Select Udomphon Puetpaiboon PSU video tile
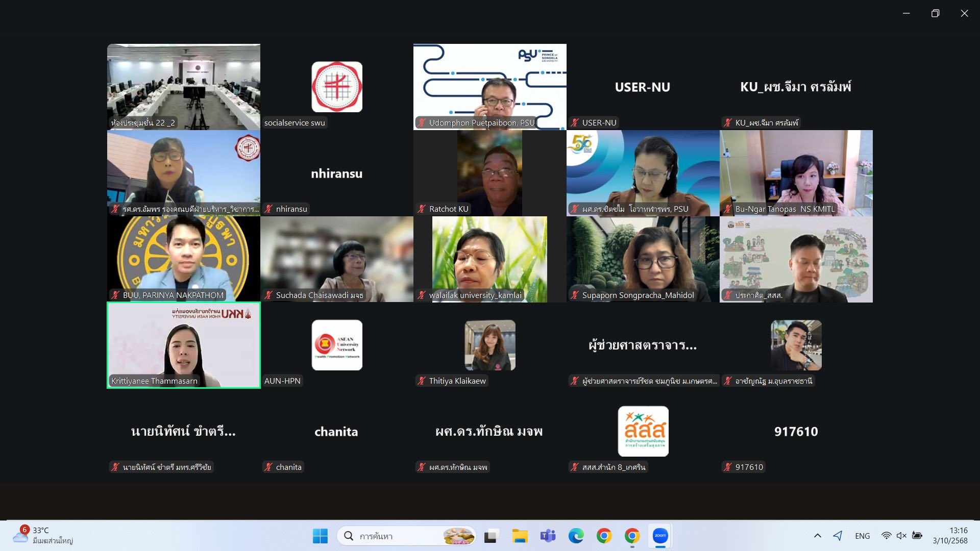This screenshot has width=980, height=551. (x=490, y=87)
